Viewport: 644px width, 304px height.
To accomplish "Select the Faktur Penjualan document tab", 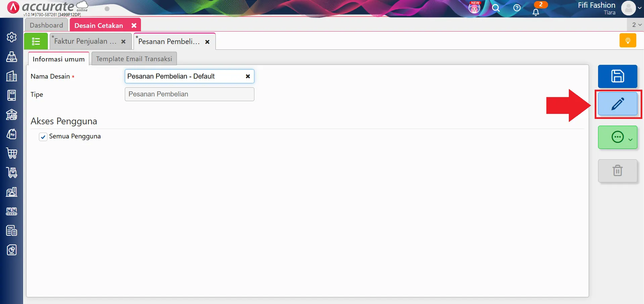I will (85, 41).
